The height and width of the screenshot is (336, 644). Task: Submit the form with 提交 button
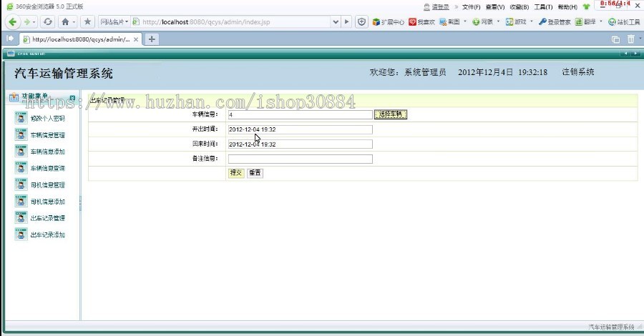point(236,173)
